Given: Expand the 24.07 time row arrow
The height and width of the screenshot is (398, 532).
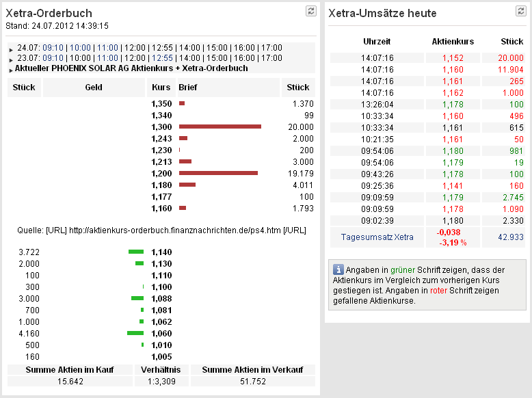Looking at the screenshot, I should (x=11, y=50).
